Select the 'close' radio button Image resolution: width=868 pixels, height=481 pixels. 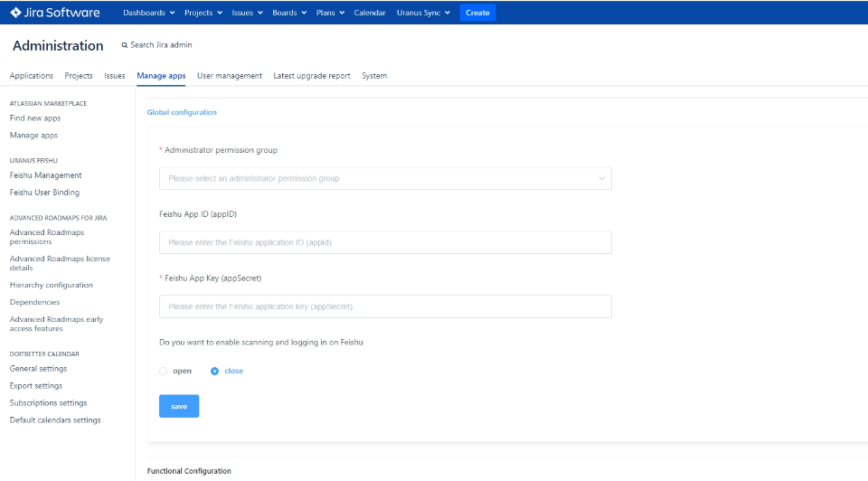pos(215,371)
